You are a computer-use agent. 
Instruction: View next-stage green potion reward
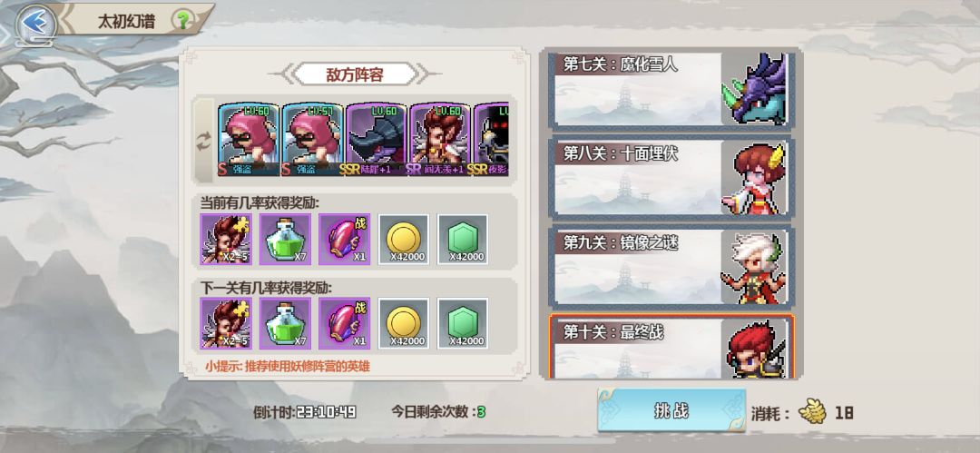click(x=285, y=323)
